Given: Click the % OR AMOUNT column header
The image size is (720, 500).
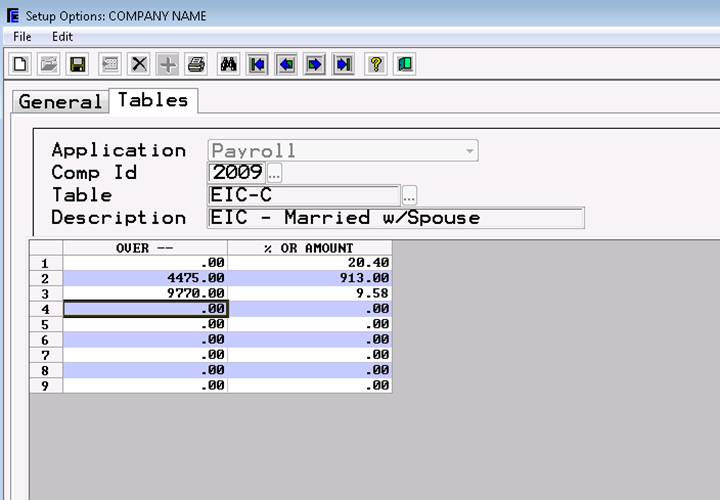Looking at the screenshot, I should [309, 248].
